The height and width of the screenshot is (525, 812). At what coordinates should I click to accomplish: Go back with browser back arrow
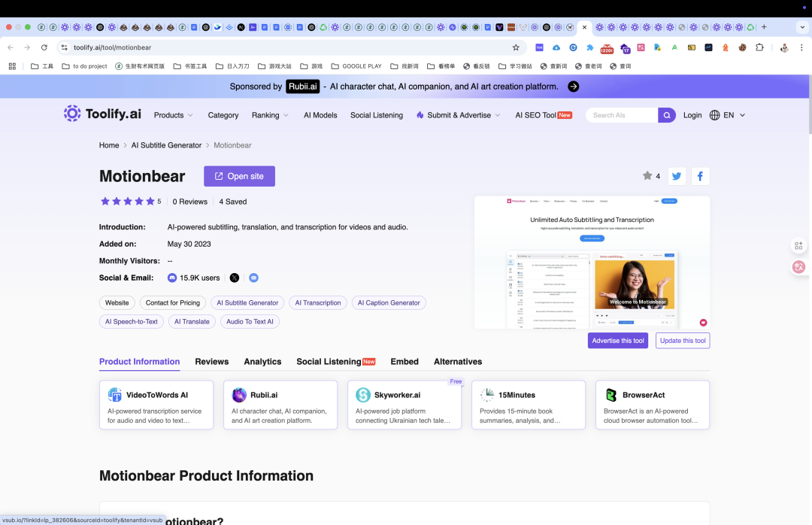(11, 47)
